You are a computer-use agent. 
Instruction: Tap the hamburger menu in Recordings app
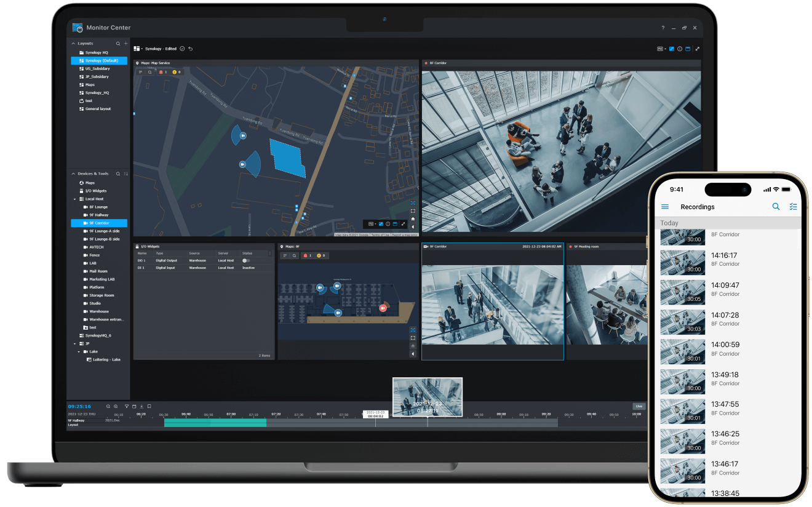(665, 207)
